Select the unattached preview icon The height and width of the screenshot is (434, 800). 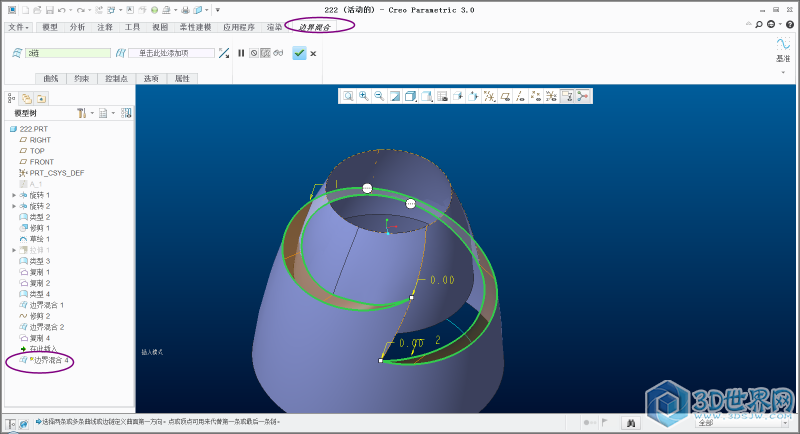tap(265, 53)
